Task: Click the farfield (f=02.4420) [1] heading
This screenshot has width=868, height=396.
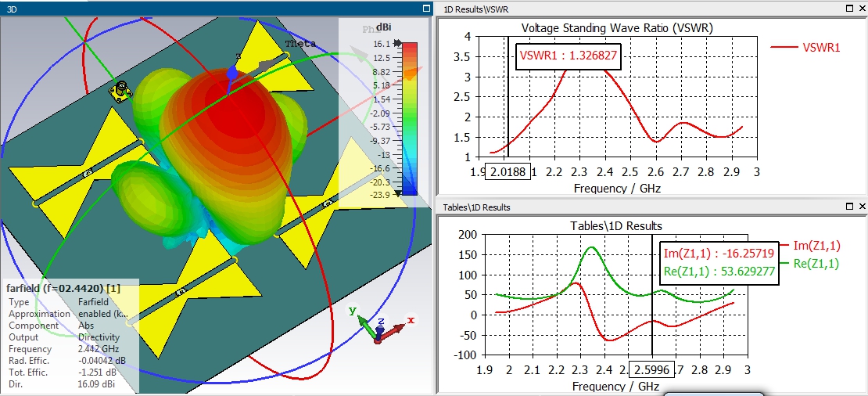Action: pos(63,288)
